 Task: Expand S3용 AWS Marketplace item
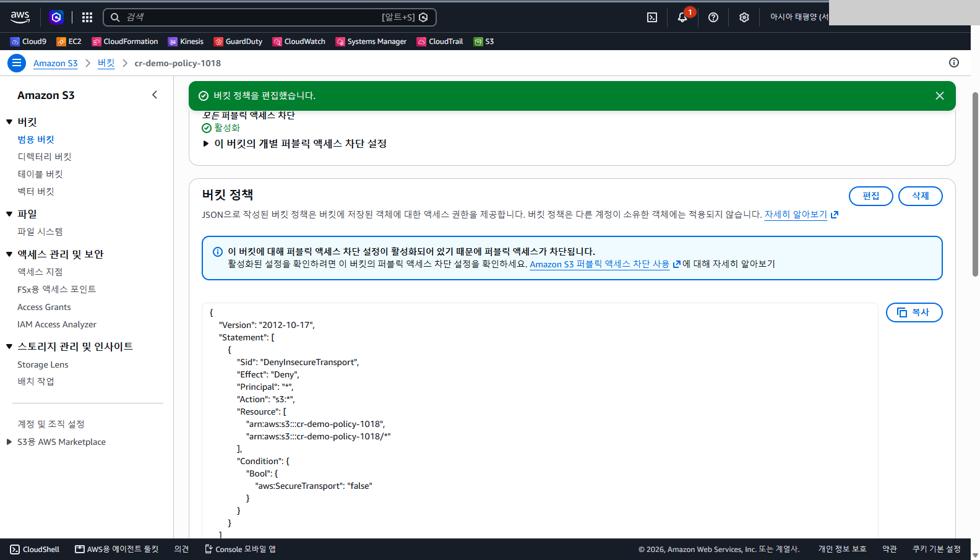[x=9, y=442]
